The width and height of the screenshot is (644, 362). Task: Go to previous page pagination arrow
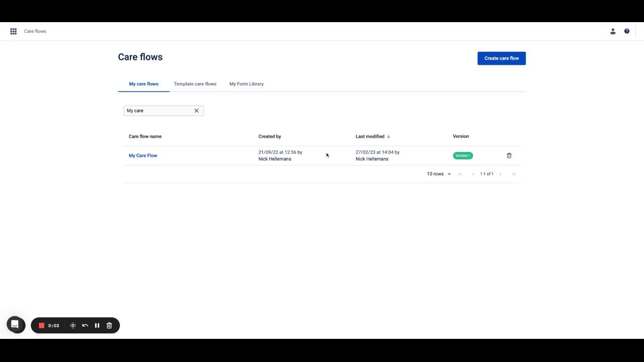[x=473, y=174]
